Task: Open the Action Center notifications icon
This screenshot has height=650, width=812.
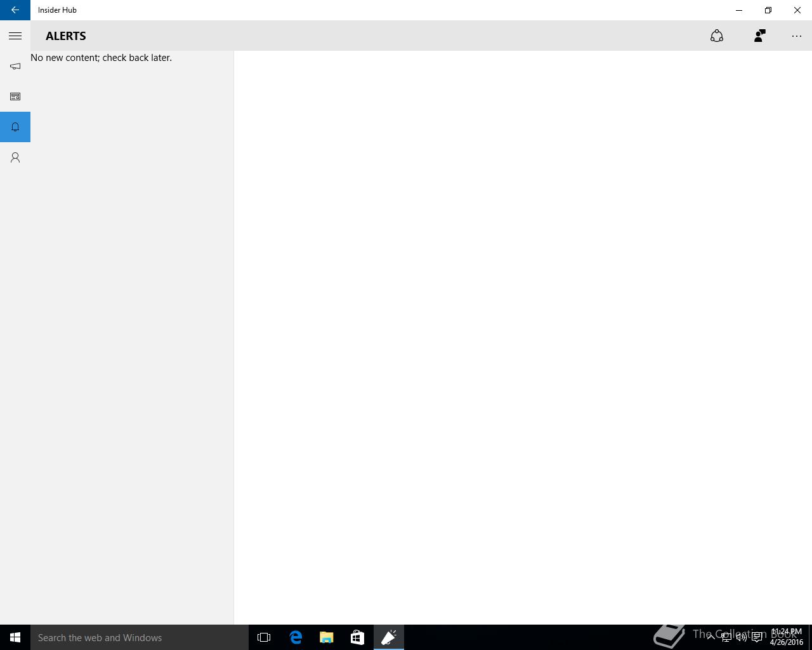Action: 757,637
